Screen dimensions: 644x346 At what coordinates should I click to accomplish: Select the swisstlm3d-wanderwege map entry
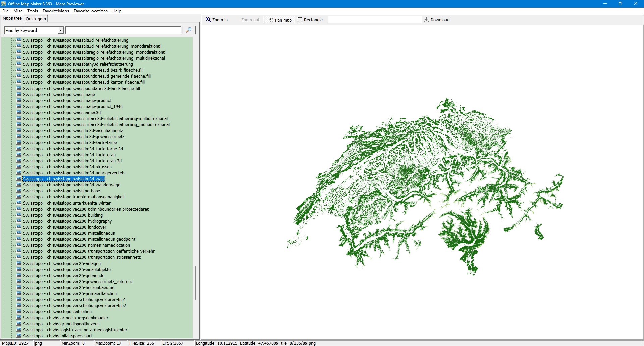[x=71, y=185]
